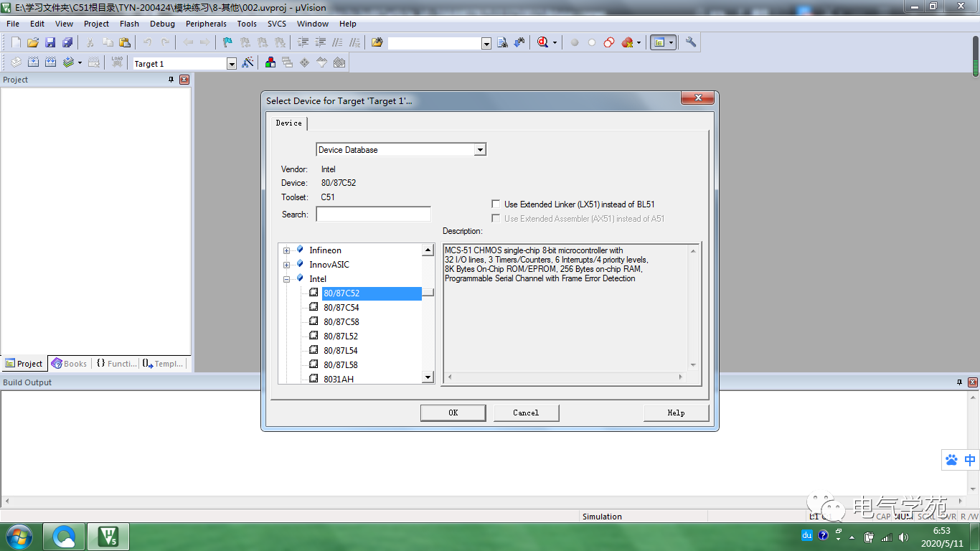This screenshot has height=551, width=980.
Task: Open the window layout dropdown arrow
Action: pos(672,43)
